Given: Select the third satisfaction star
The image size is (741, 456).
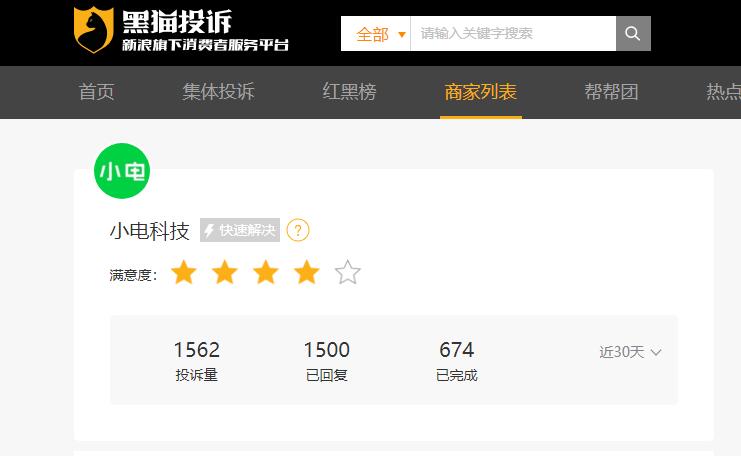Looking at the screenshot, I should [266, 273].
